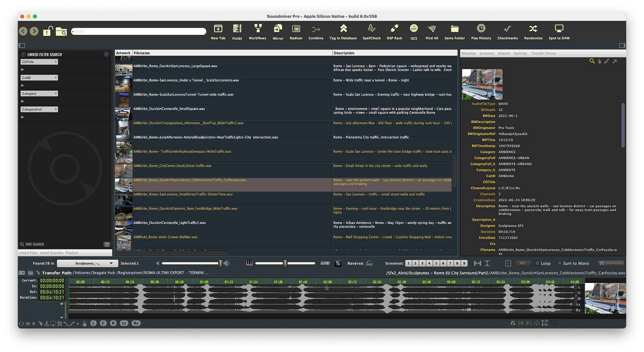The width and height of the screenshot is (644, 352).
Task: Click the Spot to DAW icon
Action: click(x=559, y=29)
